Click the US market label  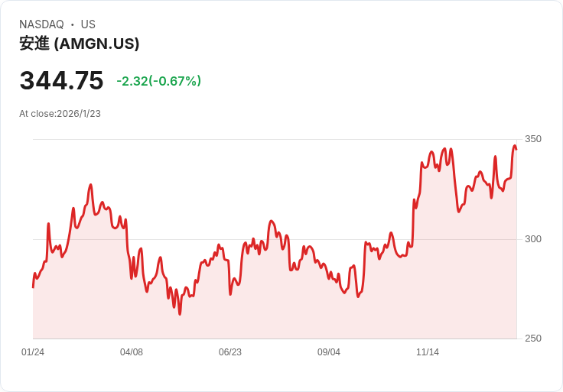tap(88, 24)
